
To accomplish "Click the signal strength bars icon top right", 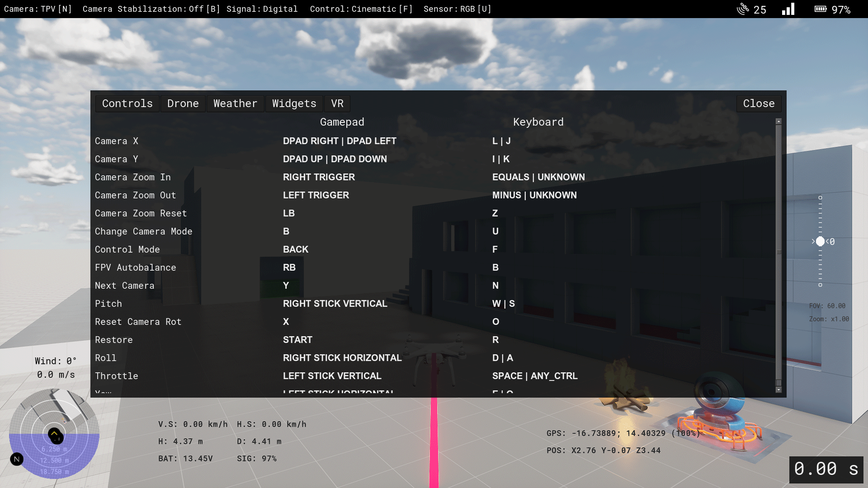I will [x=788, y=9].
